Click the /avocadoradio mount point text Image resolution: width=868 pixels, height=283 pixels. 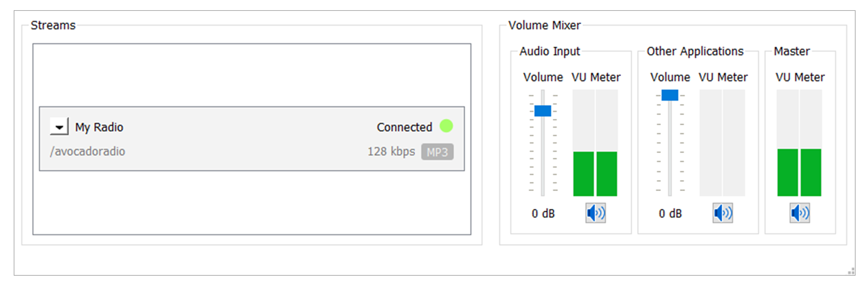[x=88, y=152]
